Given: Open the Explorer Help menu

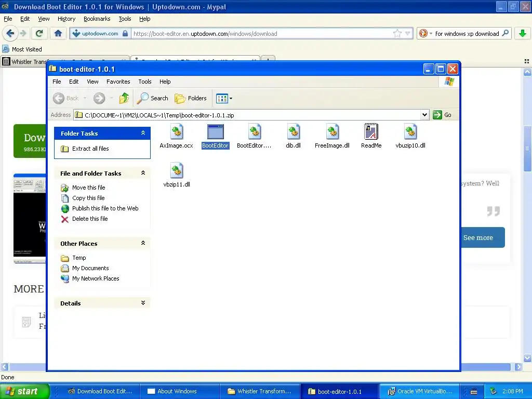Looking at the screenshot, I should [x=165, y=82].
